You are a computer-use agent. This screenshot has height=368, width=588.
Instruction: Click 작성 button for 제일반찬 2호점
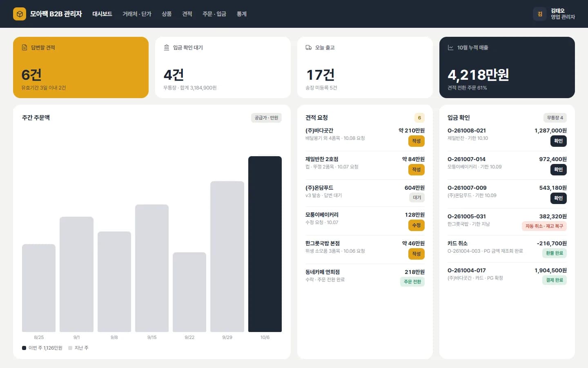[416, 170]
